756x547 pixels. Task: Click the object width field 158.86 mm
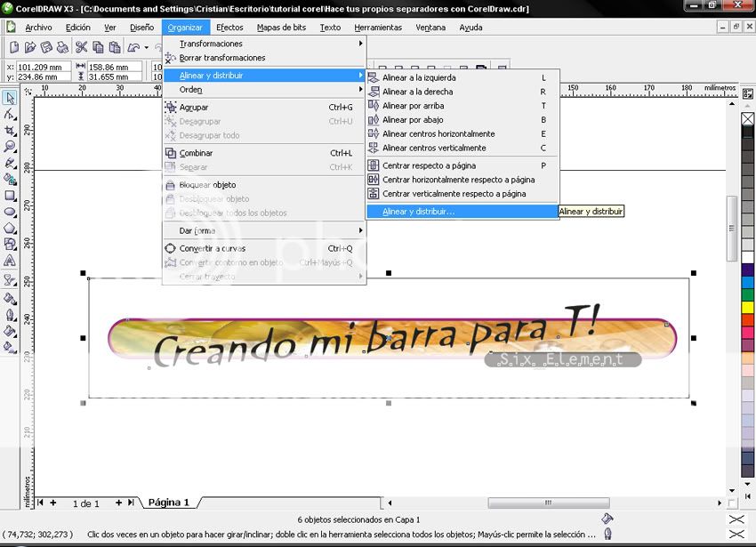tap(115, 67)
